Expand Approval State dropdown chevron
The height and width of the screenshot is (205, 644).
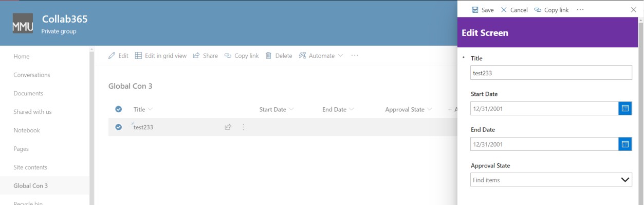pyautogui.click(x=625, y=180)
